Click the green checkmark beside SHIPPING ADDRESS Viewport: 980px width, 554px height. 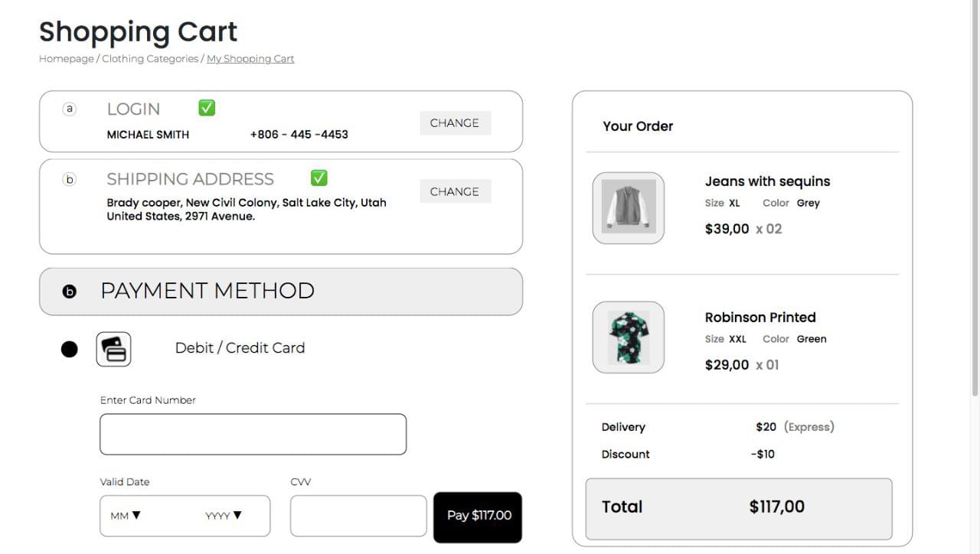point(318,178)
